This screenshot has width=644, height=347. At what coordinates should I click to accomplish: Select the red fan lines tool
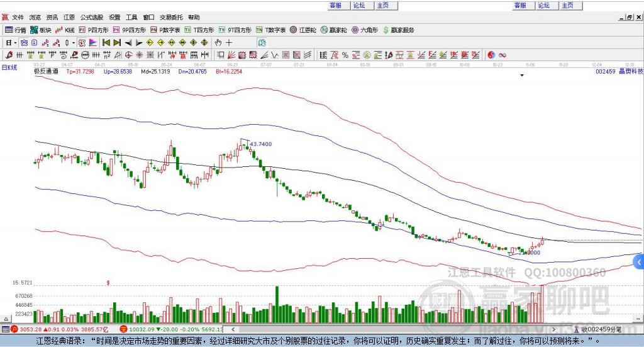[x=231, y=55]
